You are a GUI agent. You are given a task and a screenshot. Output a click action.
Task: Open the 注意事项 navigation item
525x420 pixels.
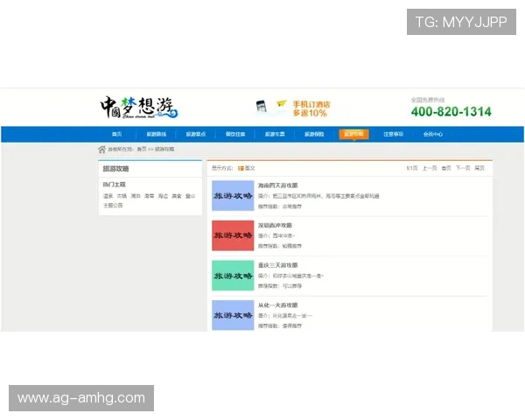click(394, 134)
